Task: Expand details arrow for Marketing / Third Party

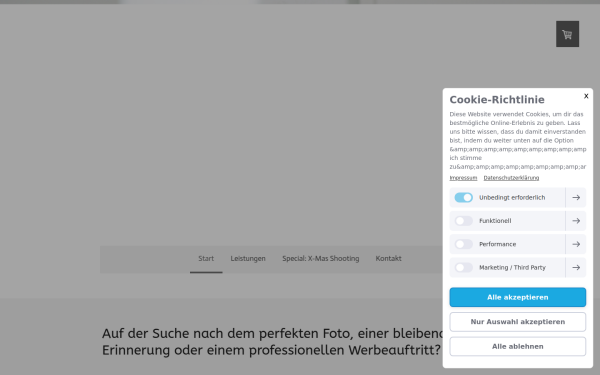Action: point(576,267)
